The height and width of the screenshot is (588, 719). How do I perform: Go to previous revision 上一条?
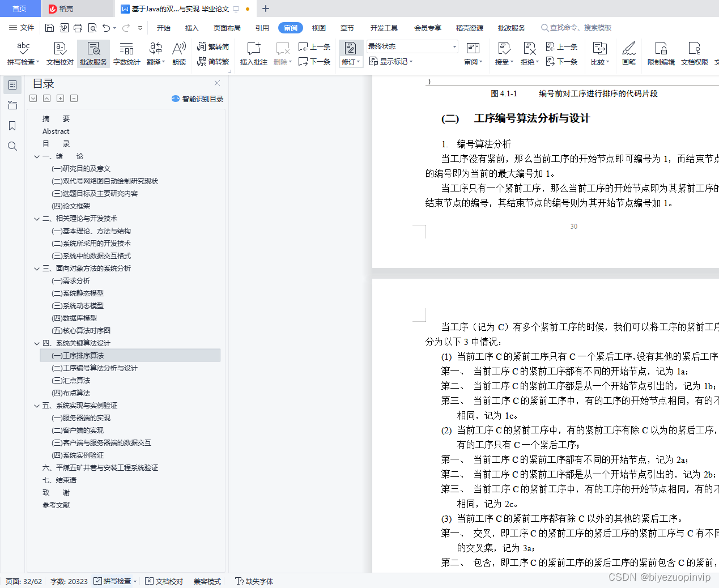click(561, 47)
